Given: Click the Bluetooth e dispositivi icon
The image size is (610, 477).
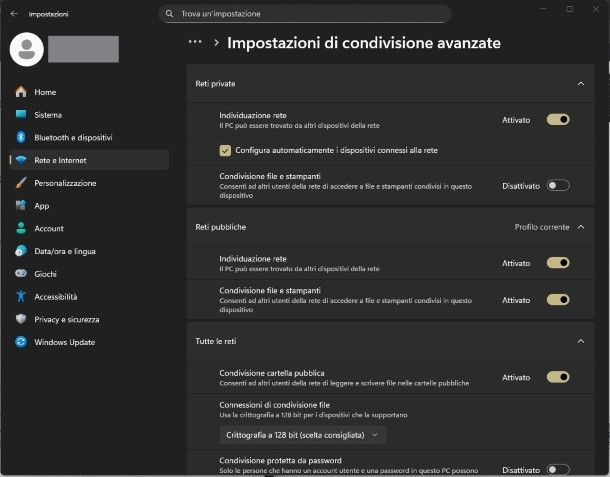Looking at the screenshot, I should (21, 137).
